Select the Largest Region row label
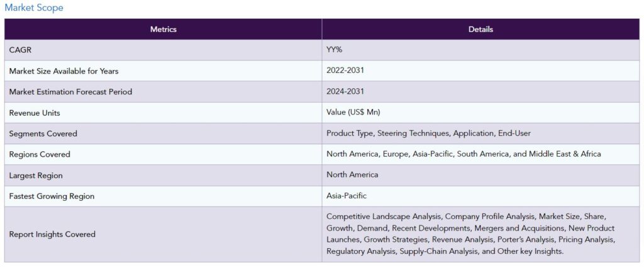 pos(36,175)
